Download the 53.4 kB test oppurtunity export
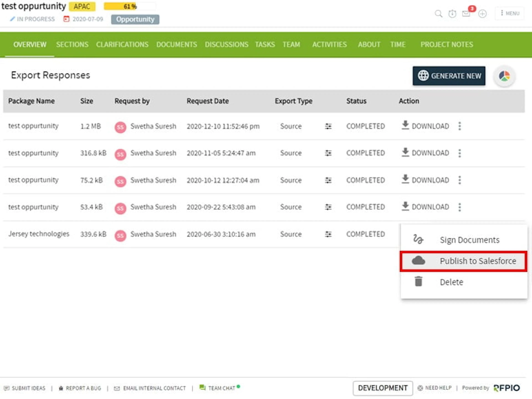 point(425,207)
